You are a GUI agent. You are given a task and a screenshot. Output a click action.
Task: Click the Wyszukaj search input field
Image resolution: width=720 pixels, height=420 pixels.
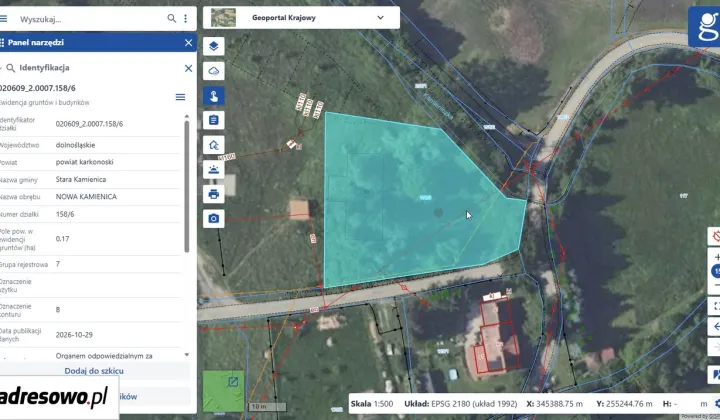coord(92,19)
